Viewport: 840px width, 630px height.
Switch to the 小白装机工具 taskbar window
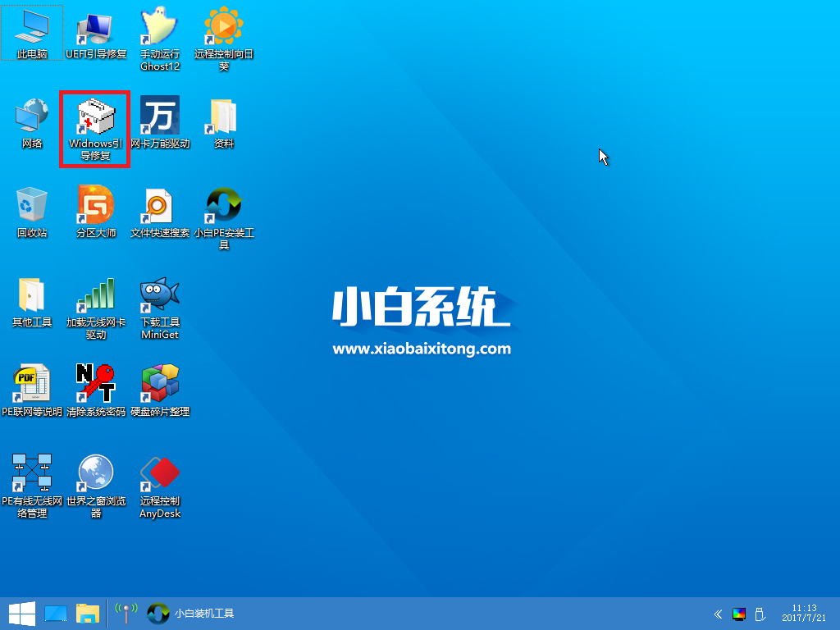click(x=185, y=613)
